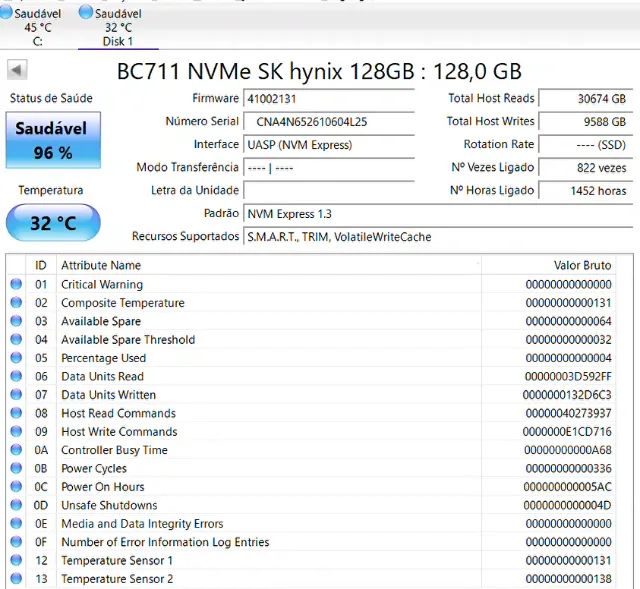
Task: Select the Data Units Read attribute name
Action: (x=102, y=376)
